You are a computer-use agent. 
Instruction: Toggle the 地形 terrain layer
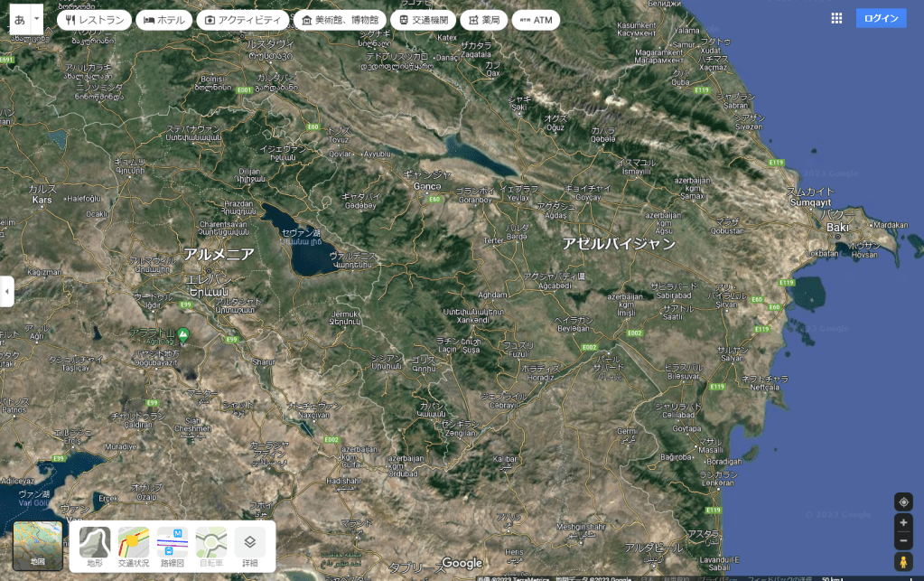(95, 547)
